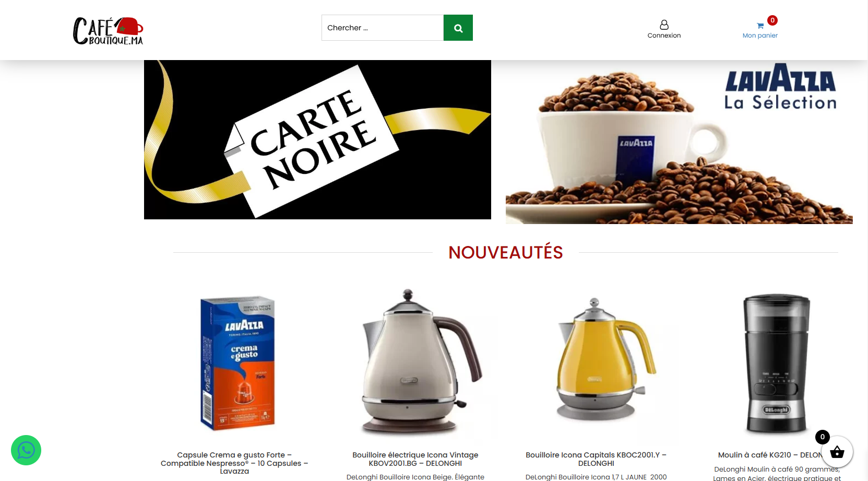Open the WhatsApp chat icon

click(x=26, y=450)
